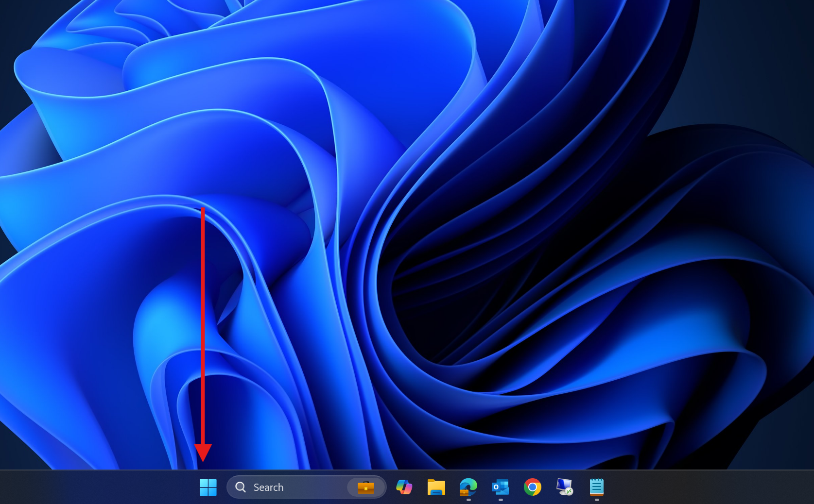Open File Explorer from the taskbar

tap(436, 487)
